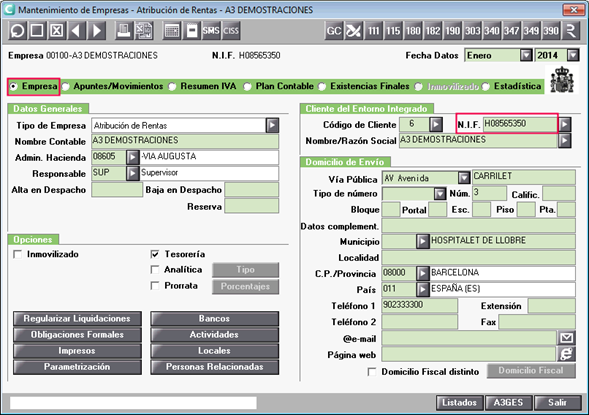Viewport: 589px width, 415px height.
Task: Open form 340 from toolbar
Action: point(492,30)
